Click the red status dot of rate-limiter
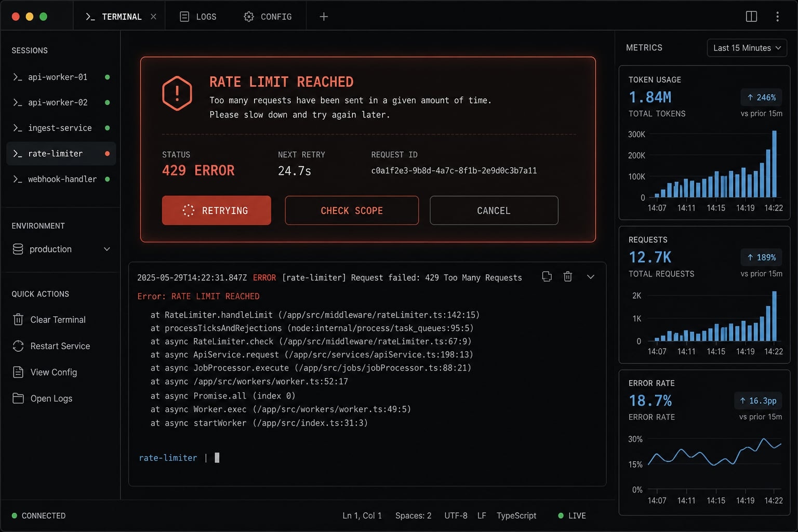Screen dimensions: 798x532 coord(108,154)
